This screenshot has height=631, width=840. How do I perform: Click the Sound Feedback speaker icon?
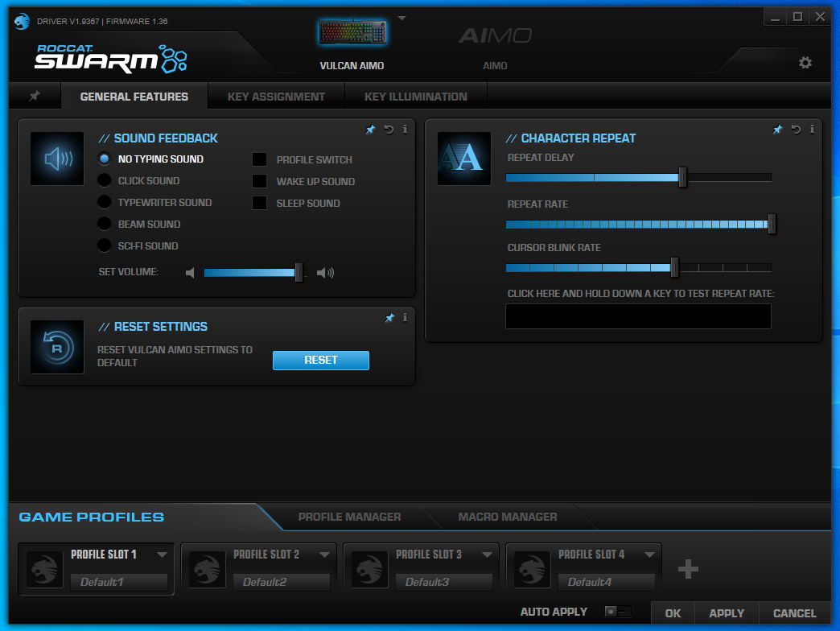pyautogui.click(x=57, y=159)
